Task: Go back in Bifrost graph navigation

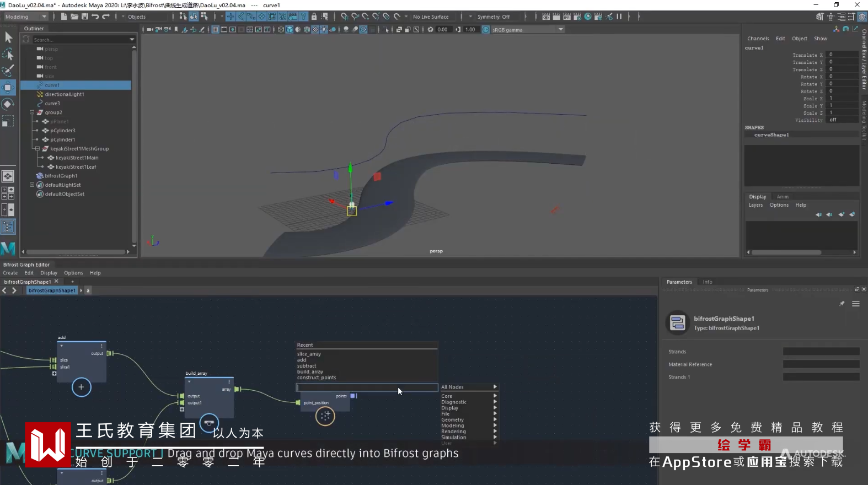Action: click(4, 290)
